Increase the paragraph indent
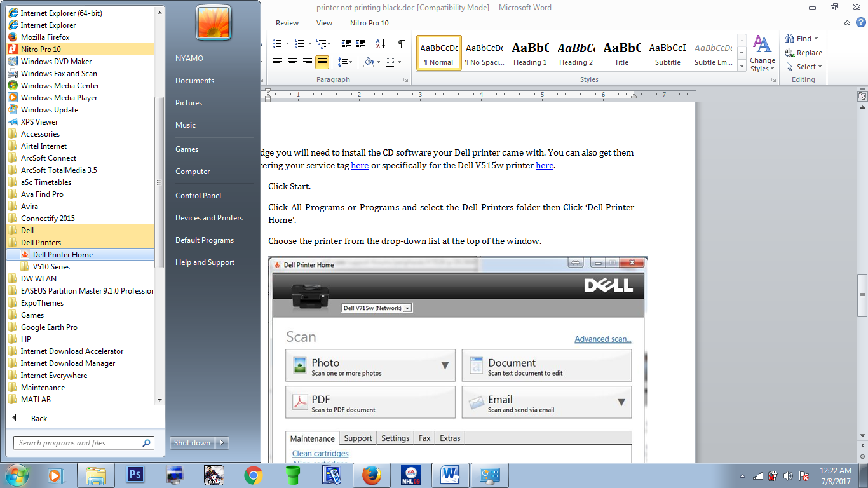Image resolution: width=868 pixels, height=488 pixels. point(361,44)
